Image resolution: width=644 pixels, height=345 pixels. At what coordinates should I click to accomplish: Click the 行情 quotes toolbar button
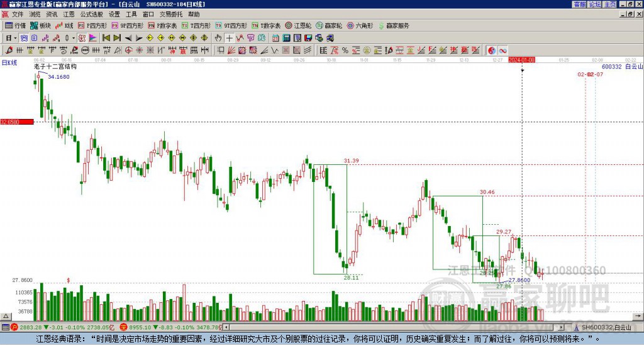[x=16, y=25]
